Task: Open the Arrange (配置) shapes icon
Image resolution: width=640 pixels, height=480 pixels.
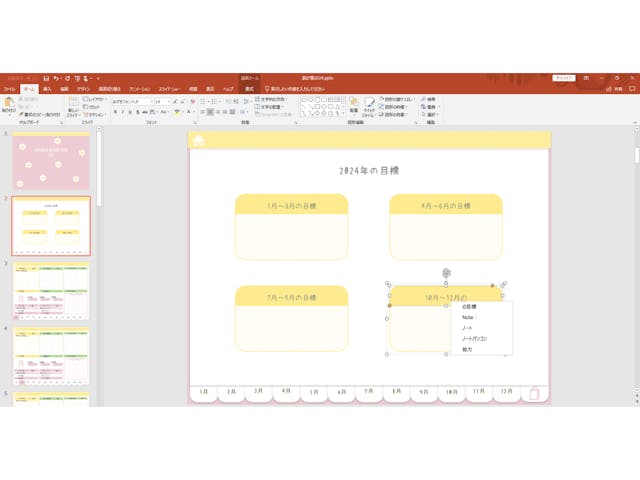Action: [354, 104]
